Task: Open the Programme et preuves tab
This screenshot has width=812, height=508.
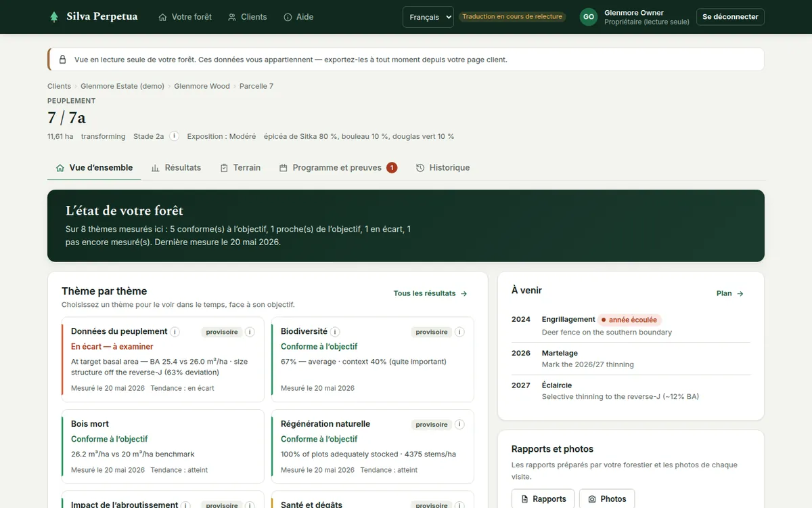Action: tap(338, 167)
